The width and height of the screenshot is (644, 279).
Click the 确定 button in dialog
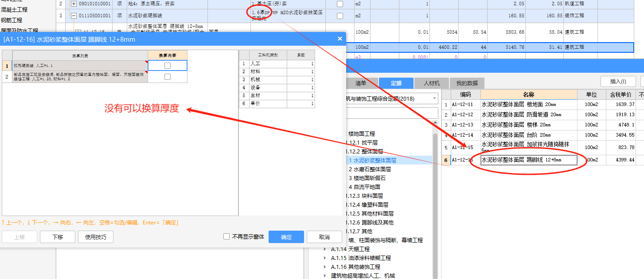(286, 237)
